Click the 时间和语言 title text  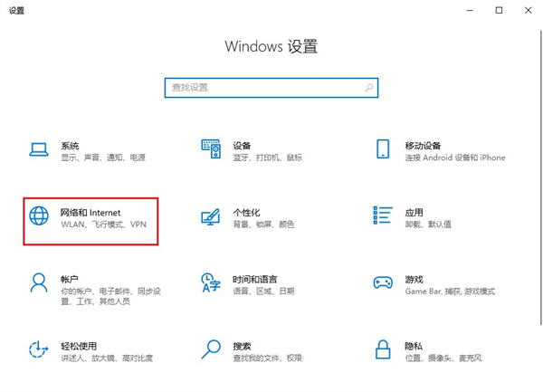pyautogui.click(x=255, y=279)
